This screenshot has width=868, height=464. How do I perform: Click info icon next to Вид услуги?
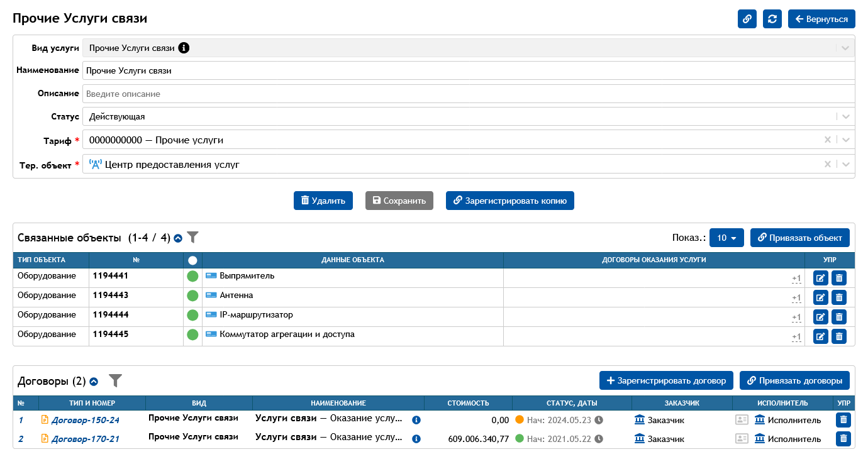coord(184,48)
